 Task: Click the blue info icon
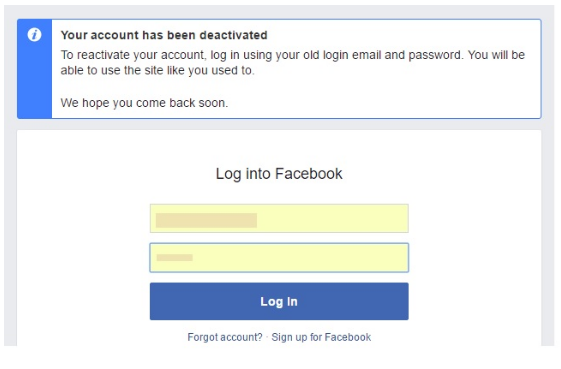pos(34,35)
